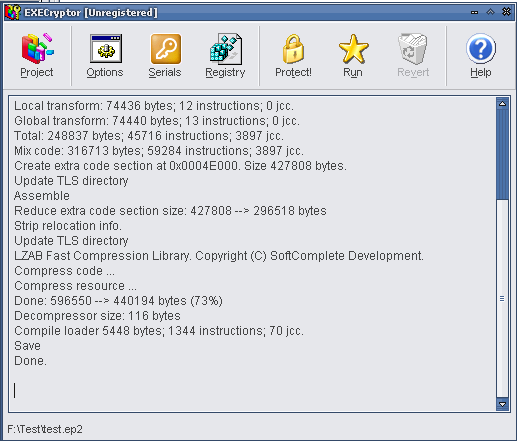Open the Help question mark icon
The height and width of the screenshot is (441, 517).
point(481,49)
